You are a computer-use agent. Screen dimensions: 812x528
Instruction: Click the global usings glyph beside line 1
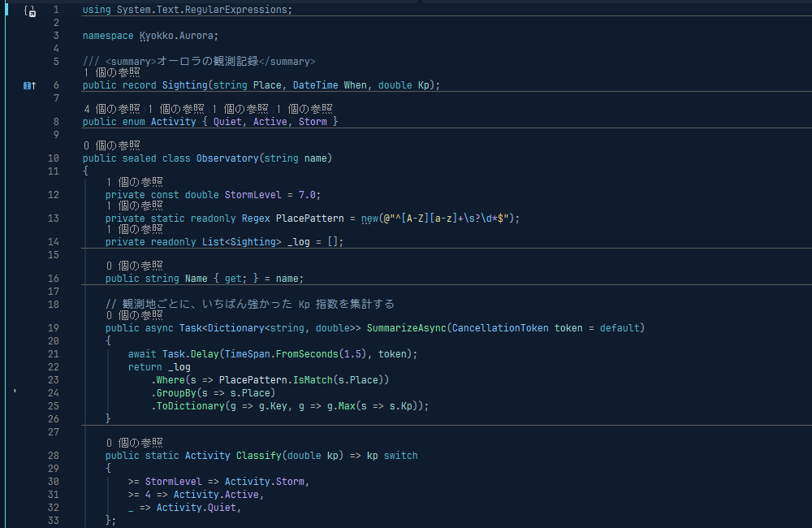(30, 11)
